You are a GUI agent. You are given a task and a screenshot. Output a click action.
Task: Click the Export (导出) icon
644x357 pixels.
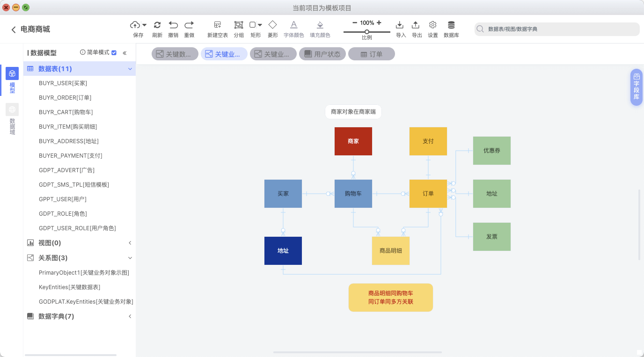[416, 25]
